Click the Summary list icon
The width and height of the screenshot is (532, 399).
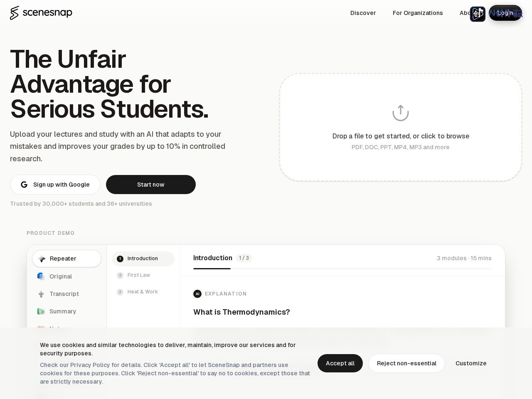tap(41, 311)
